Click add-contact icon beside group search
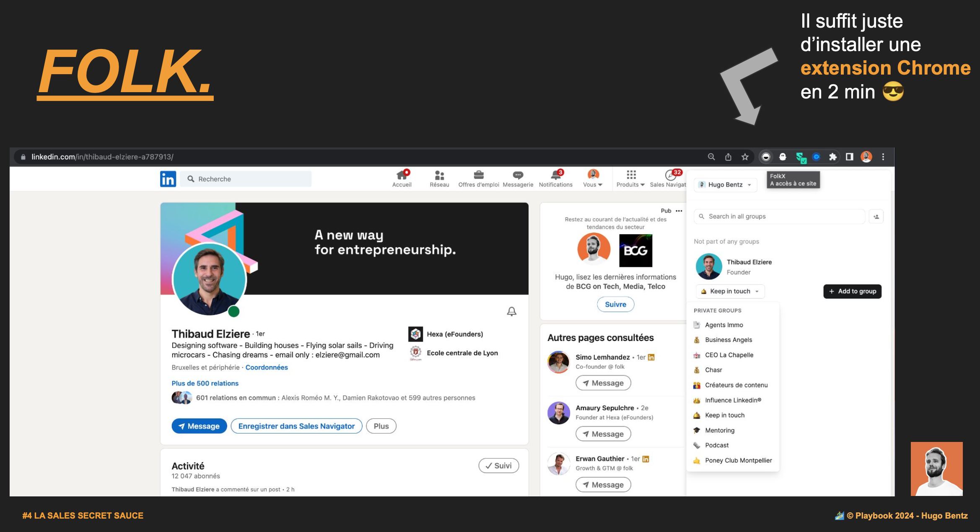The height and width of the screenshot is (532, 980). pos(876,217)
